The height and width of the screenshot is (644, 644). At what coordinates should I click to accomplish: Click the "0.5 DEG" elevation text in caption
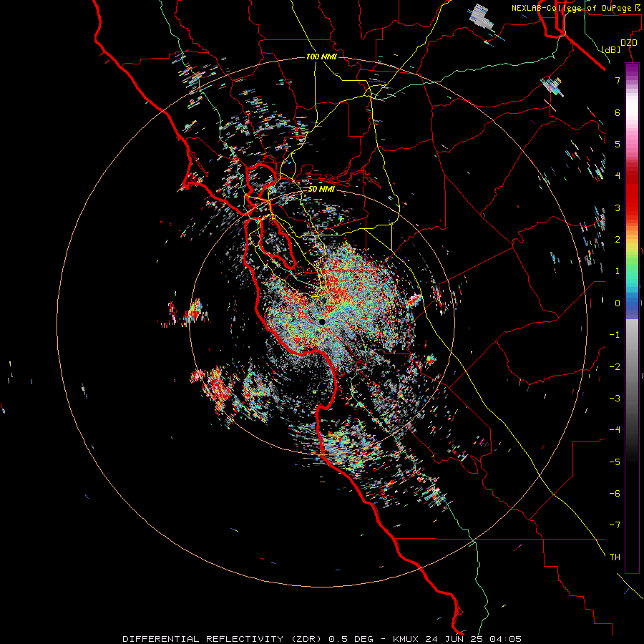[351, 639]
